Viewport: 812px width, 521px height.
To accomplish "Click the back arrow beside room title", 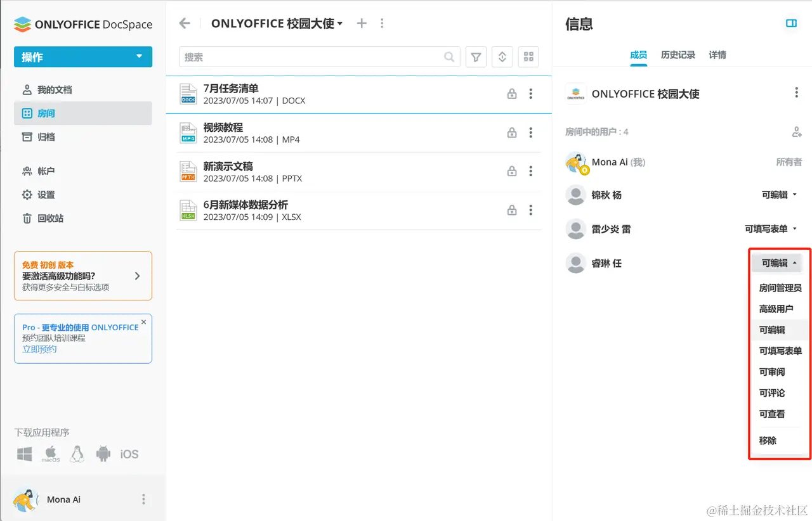I will (x=185, y=23).
